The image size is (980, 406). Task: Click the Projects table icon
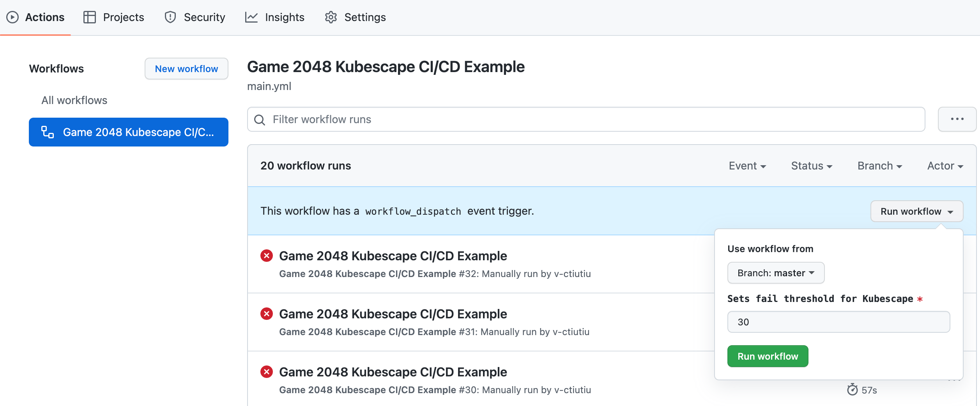[90, 17]
